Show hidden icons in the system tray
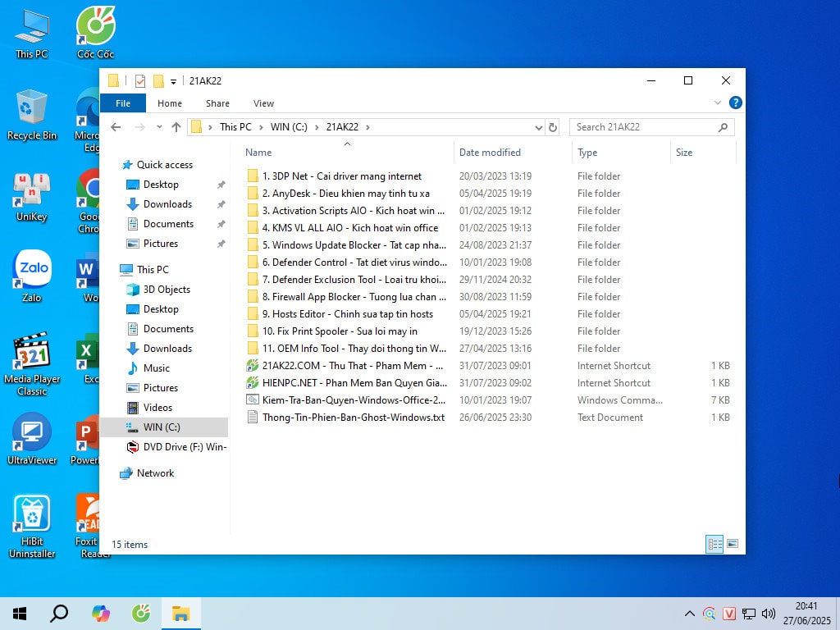 click(690, 614)
